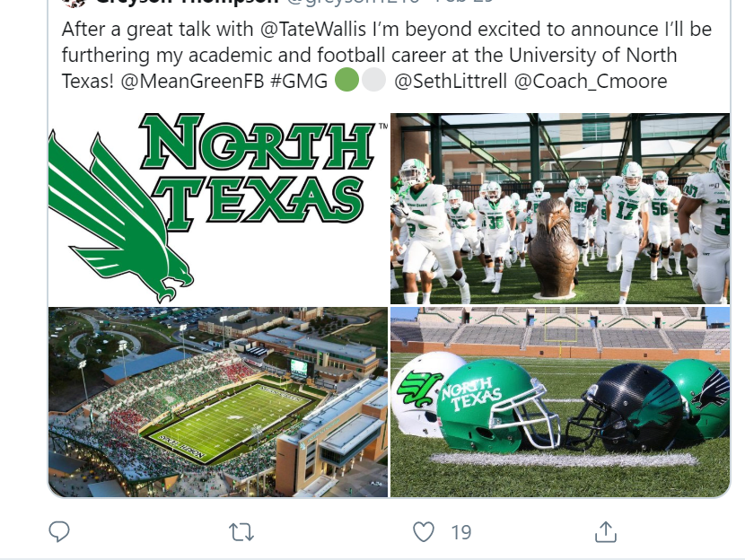Open the share tweet icon
The width and height of the screenshot is (745, 560).
coord(606,531)
